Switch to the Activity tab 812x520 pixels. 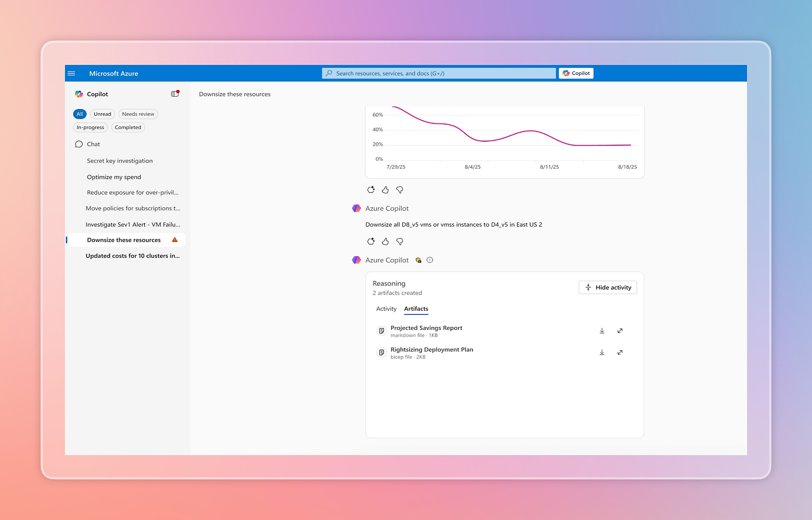point(386,309)
